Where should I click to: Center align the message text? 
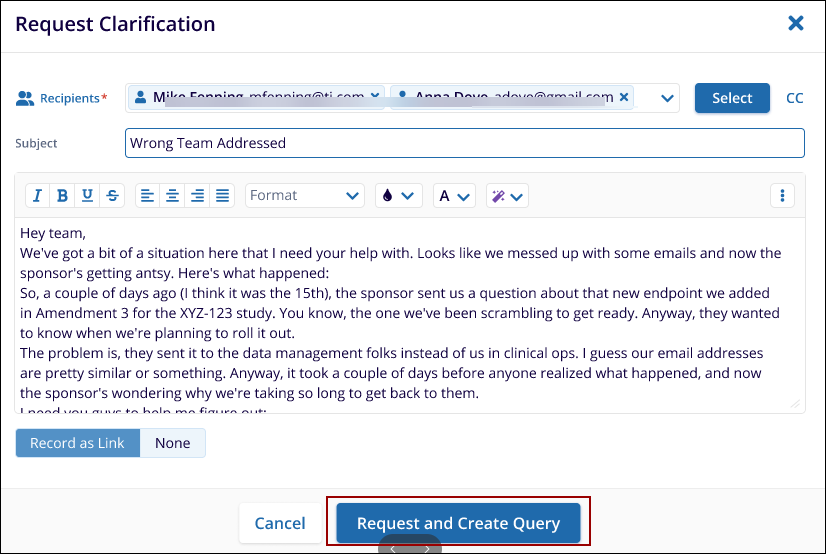tap(173, 196)
